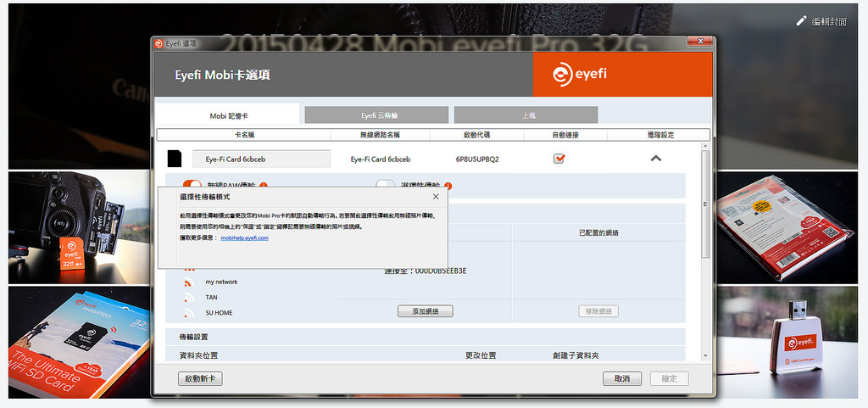Uncheck the auto-connect checkbox
Image resolution: width=868 pixels, height=408 pixels.
tap(559, 159)
